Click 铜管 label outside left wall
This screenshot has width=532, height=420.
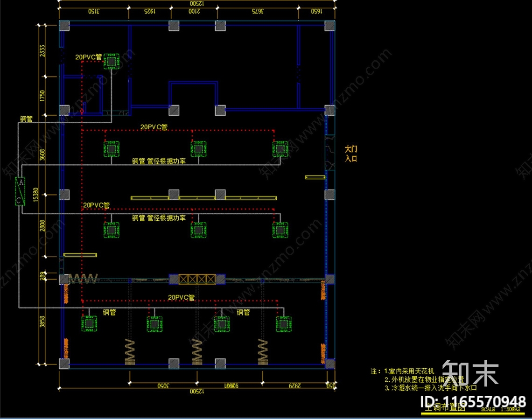pyautogui.click(x=26, y=119)
